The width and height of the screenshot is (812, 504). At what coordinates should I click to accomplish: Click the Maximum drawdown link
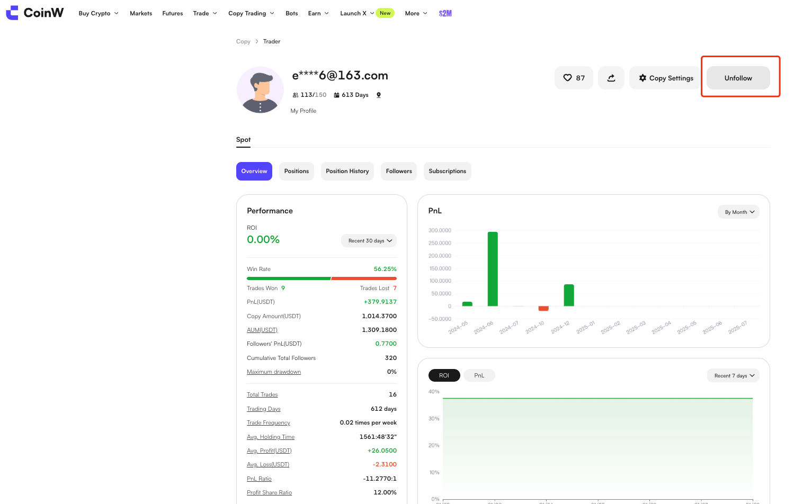coord(274,372)
